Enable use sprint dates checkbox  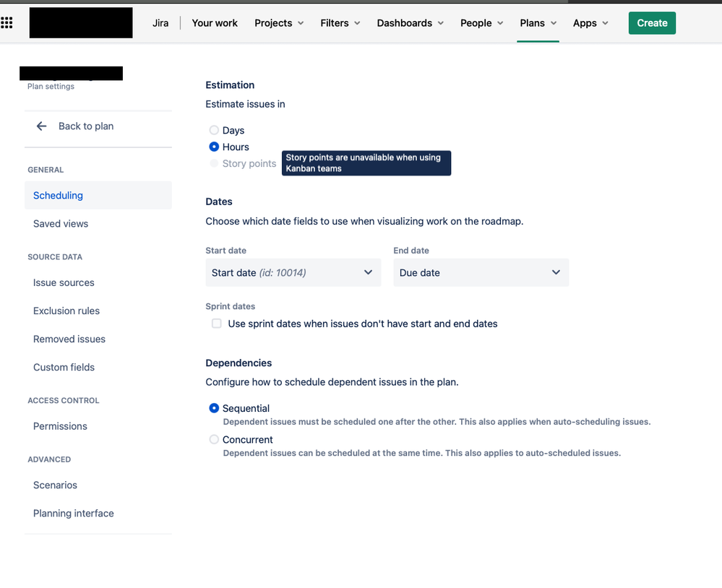(216, 324)
